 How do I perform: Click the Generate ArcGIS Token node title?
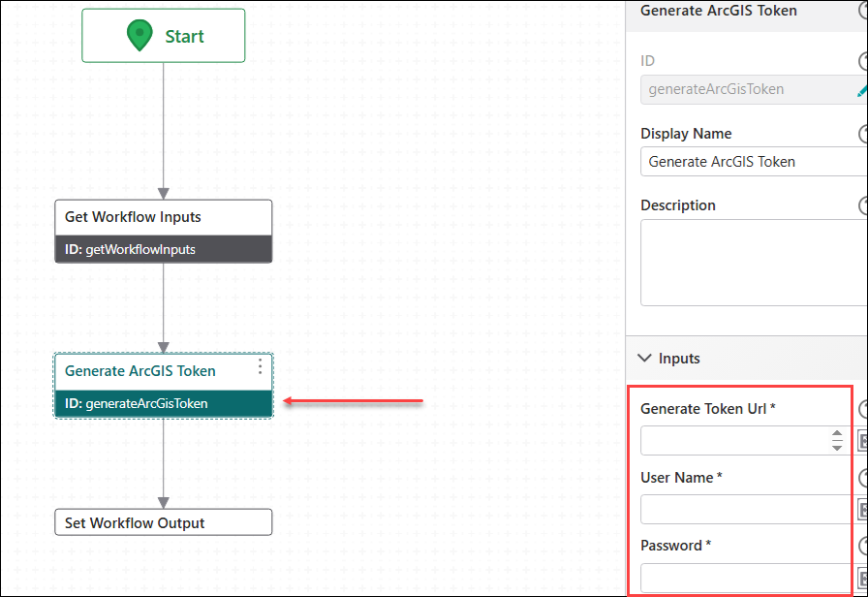point(140,371)
